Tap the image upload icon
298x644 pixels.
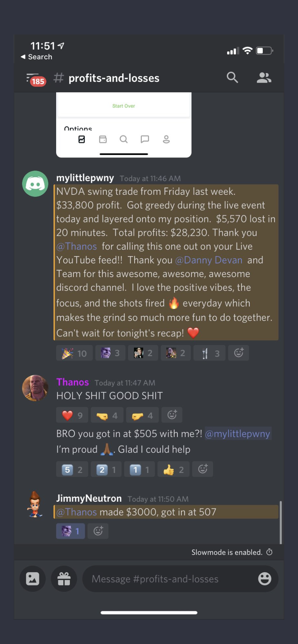tap(32, 579)
